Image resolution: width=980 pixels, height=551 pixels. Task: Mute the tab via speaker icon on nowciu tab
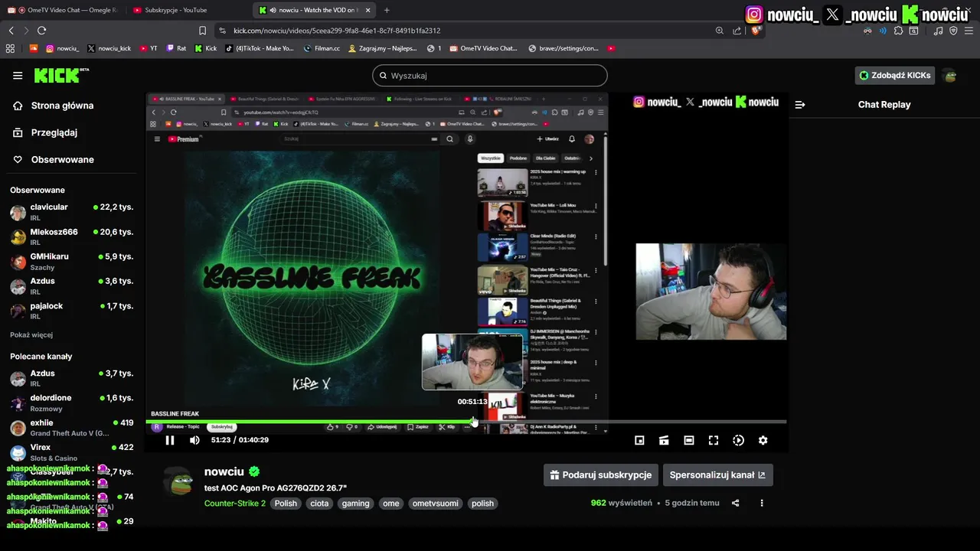tap(273, 10)
